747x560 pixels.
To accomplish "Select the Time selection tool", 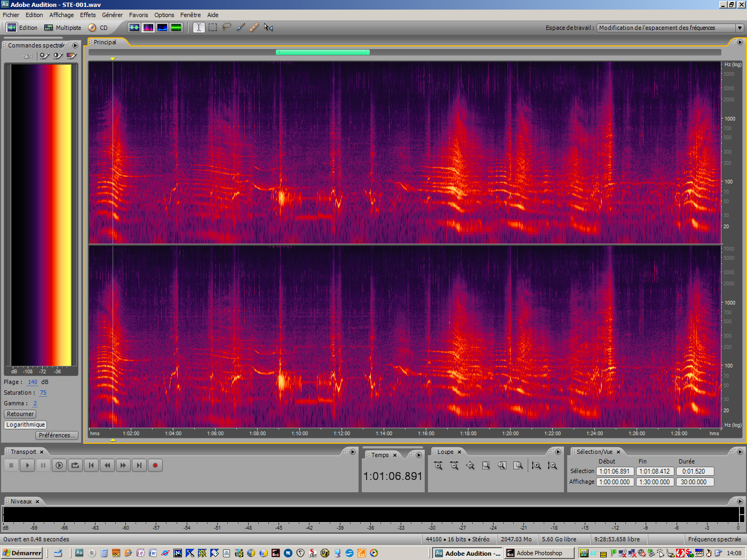I will pyautogui.click(x=198, y=27).
